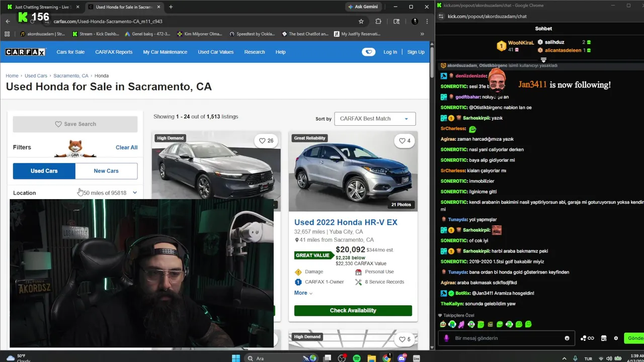Open the Chrome profile avatar
This screenshot has width=644, height=362.
pyautogui.click(x=415, y=22)
